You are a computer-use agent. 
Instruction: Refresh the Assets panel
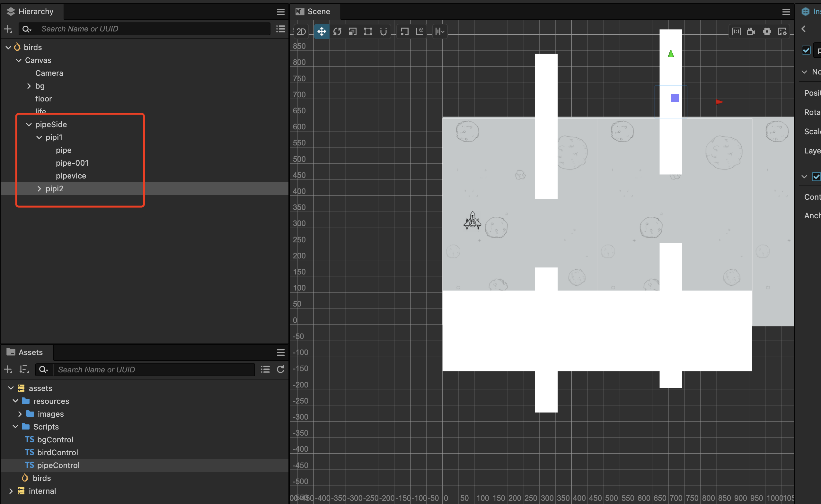point(280,369)
